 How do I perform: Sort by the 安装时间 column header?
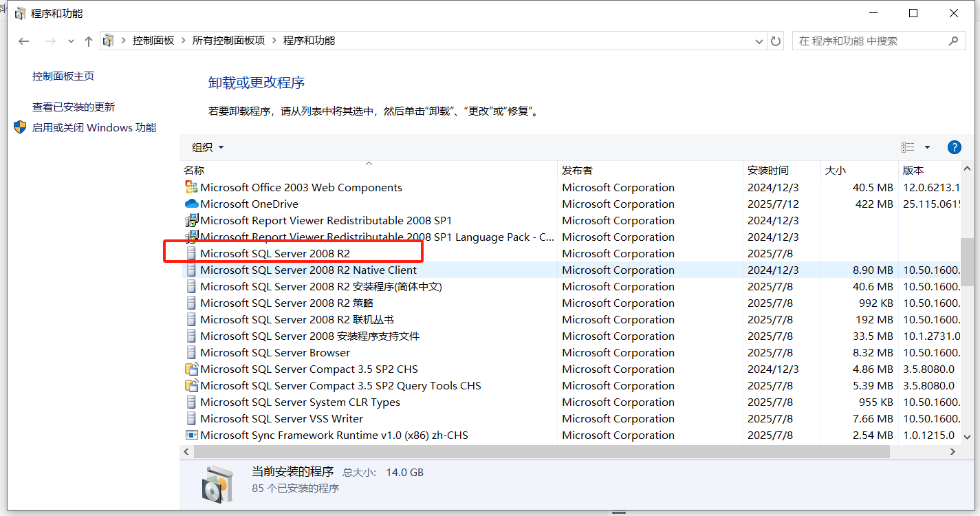(x=782, y=170)
